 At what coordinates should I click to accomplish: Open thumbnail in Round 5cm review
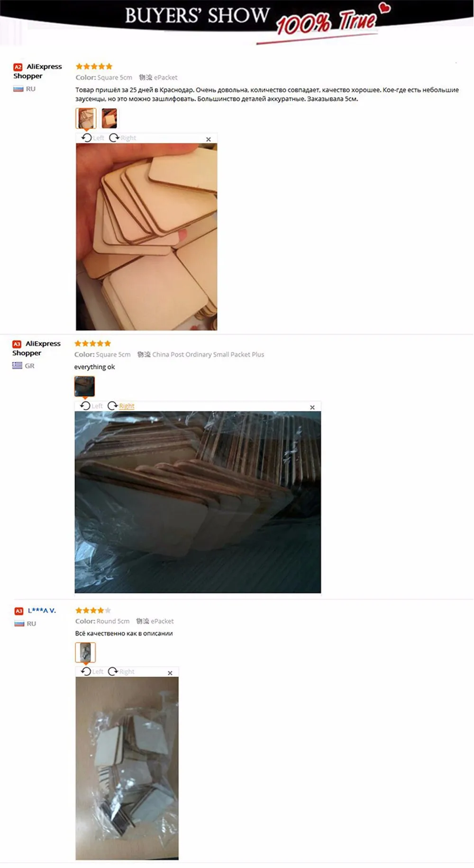[x=85, y=653]
